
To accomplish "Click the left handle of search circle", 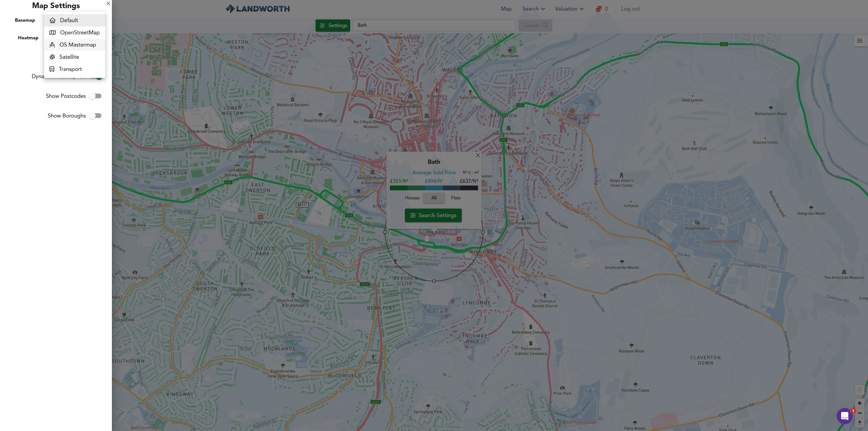I will [x=385, y=232].
